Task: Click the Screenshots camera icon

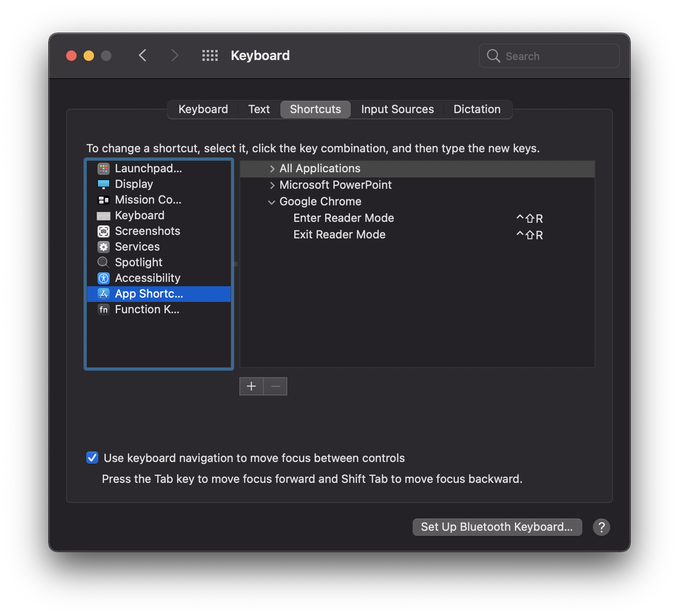Action: click(104, 231)
